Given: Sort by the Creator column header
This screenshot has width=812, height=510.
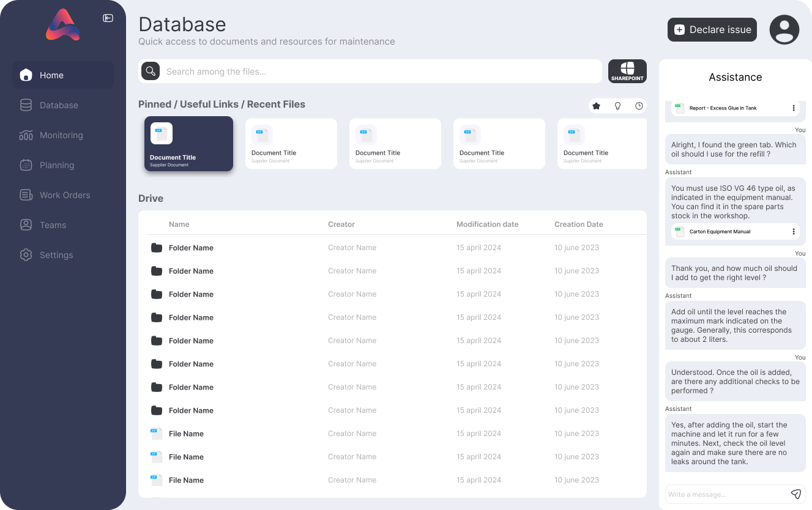Looking at the screenshot, I should (x=341, y=224).
